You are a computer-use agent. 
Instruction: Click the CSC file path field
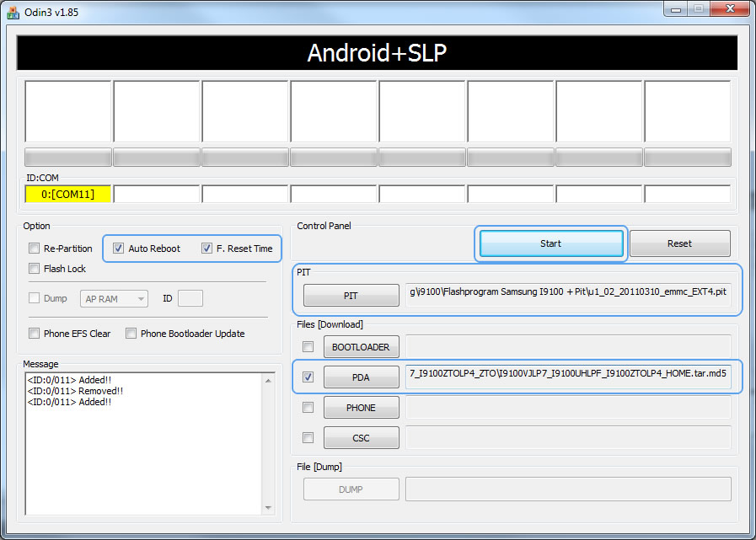(x=568, y=438)
